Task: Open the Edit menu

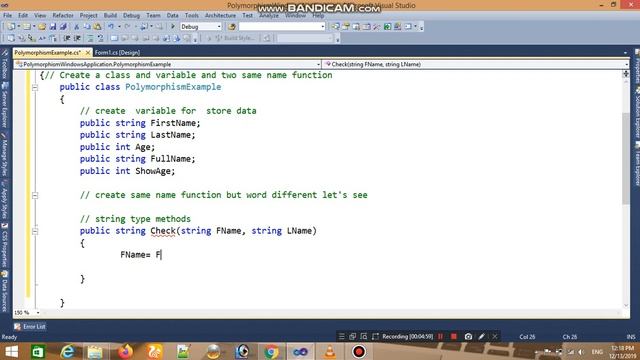Action: point(23,15)
